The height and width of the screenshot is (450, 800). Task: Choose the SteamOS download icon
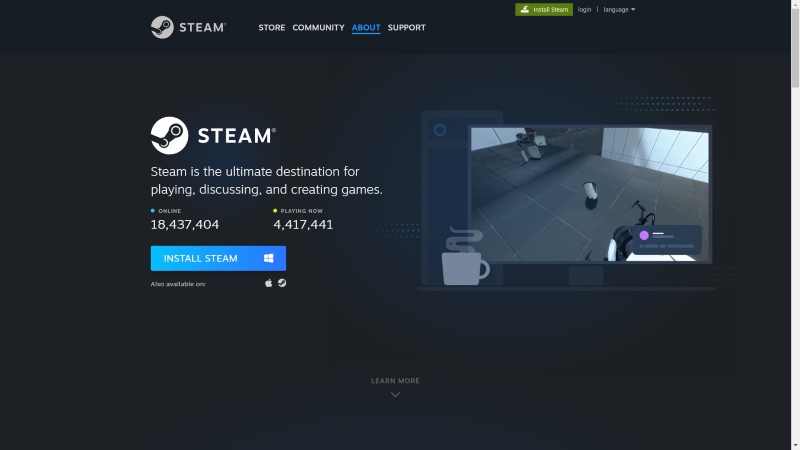coord(282,283)
